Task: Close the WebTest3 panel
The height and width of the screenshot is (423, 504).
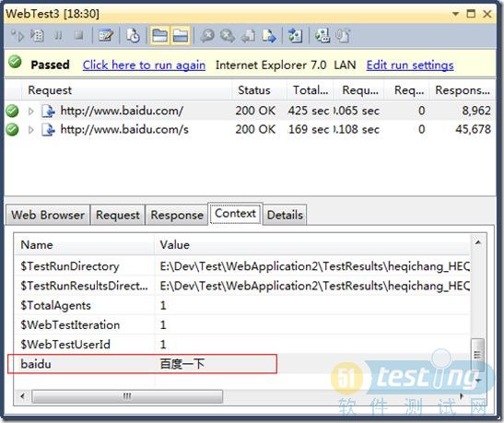Action: pyautogui.click(x=487, y=14)
